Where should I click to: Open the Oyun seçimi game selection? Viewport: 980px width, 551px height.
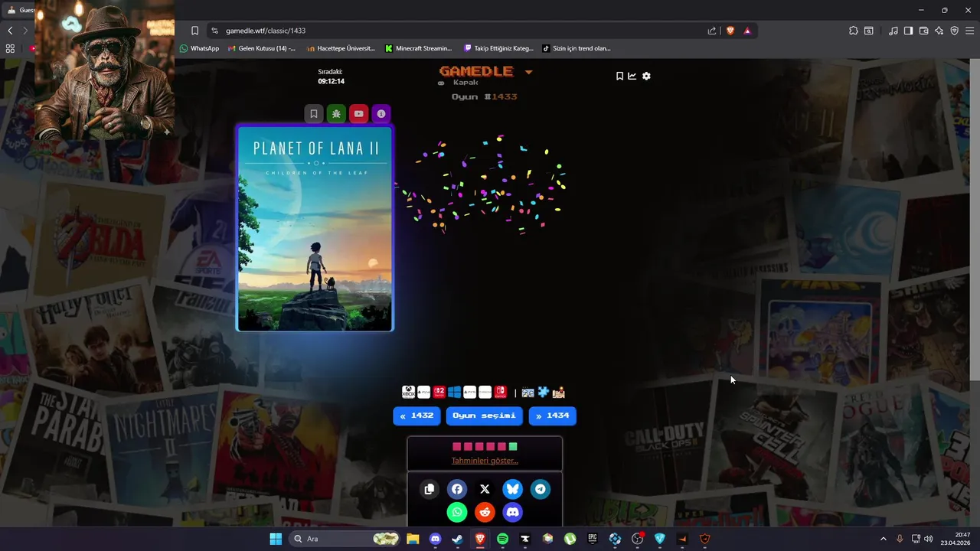485,416
